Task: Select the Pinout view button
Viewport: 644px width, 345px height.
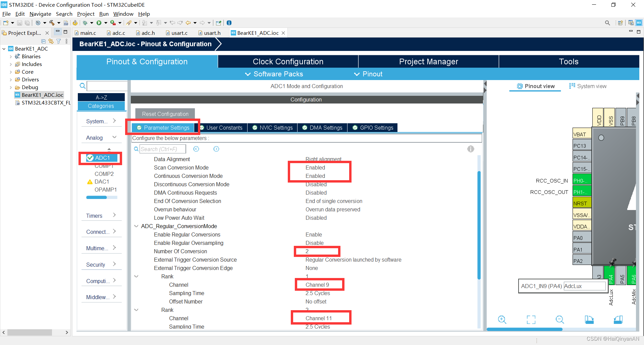Action: point(536,86)
